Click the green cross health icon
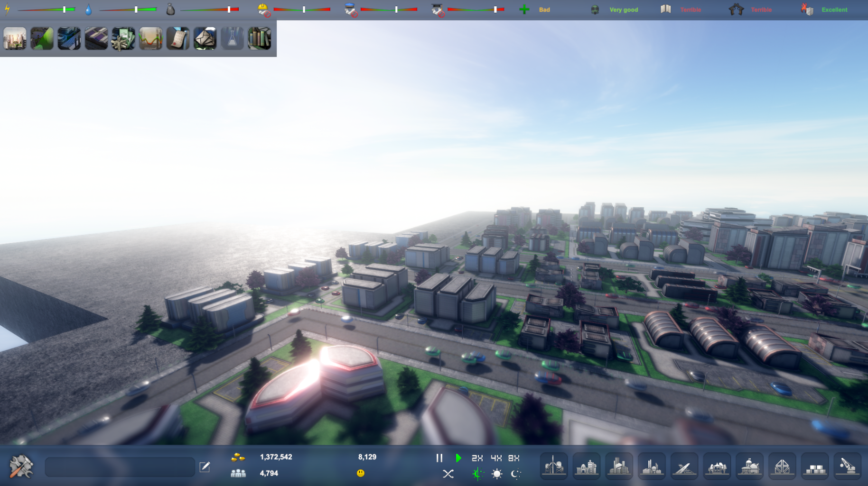Viewport: 868px width, 486px height. (524, 9)
